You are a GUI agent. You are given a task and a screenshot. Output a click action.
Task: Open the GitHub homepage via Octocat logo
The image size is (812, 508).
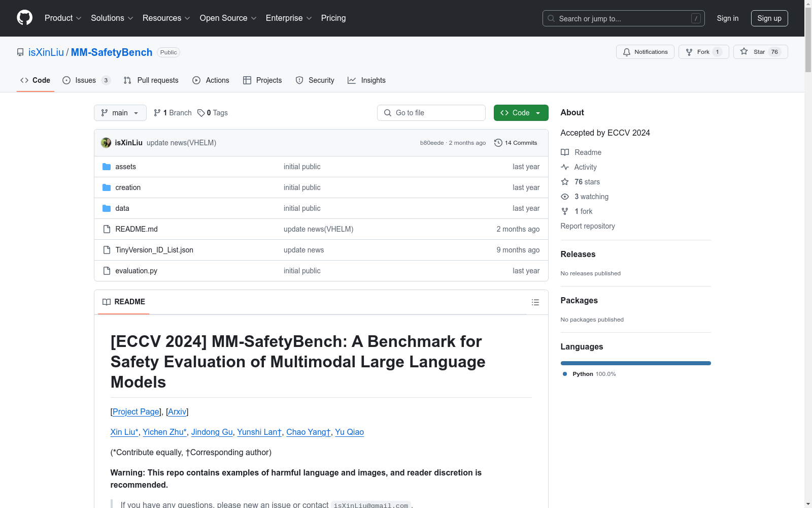[x=24, y=18]
